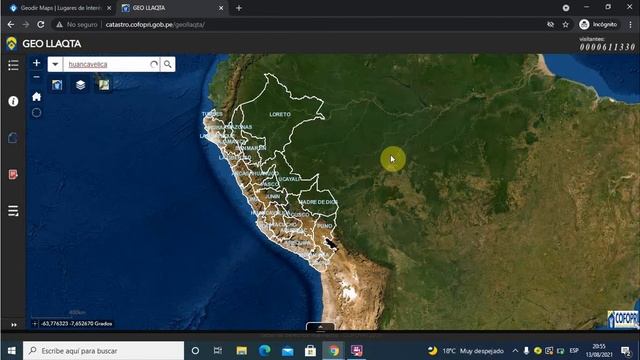
Task: Select the GEO LLAQTA browser tab
Action: (173, 8)
